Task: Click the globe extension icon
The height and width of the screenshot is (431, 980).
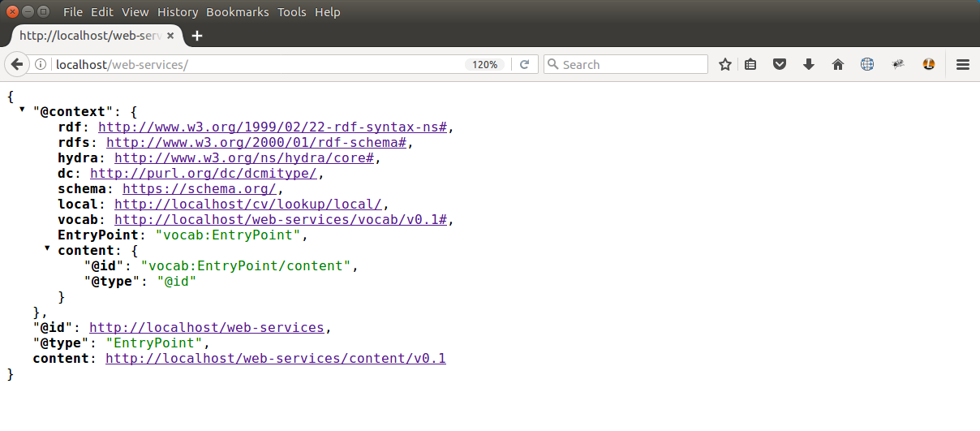Action: 867,65
